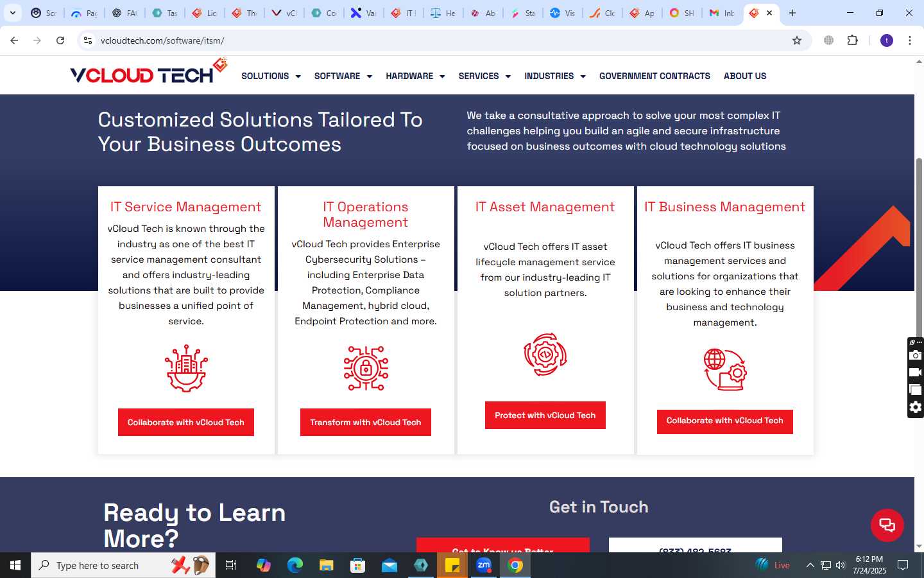Open the ABOUT US nav item
Screen dimensions: 924x578
pyautogui.click(x=745, y=76)
